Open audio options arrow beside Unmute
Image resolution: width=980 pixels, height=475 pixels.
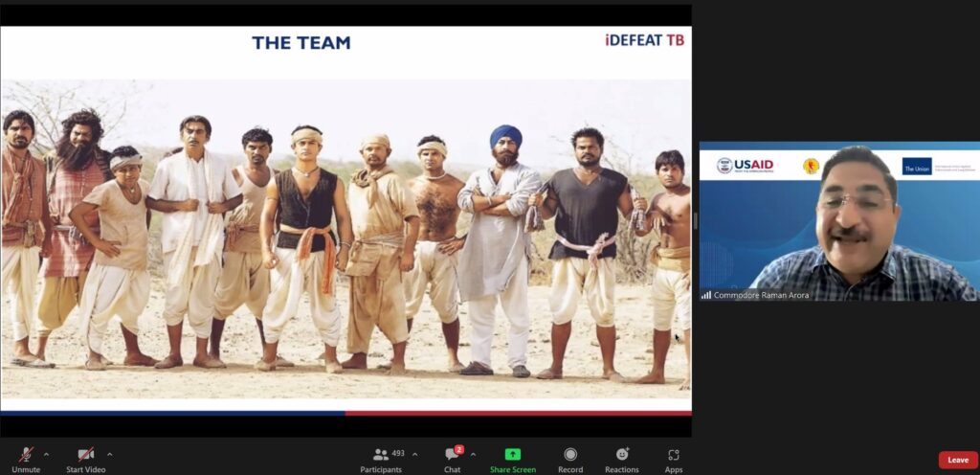46,453
